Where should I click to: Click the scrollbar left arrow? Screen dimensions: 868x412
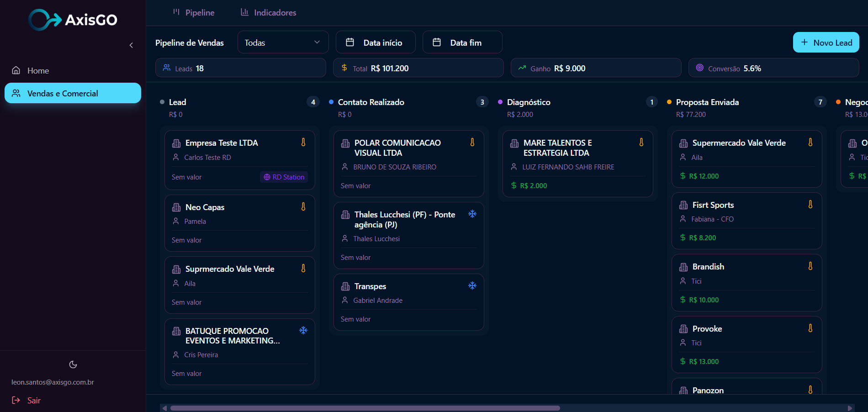(165, 408)
